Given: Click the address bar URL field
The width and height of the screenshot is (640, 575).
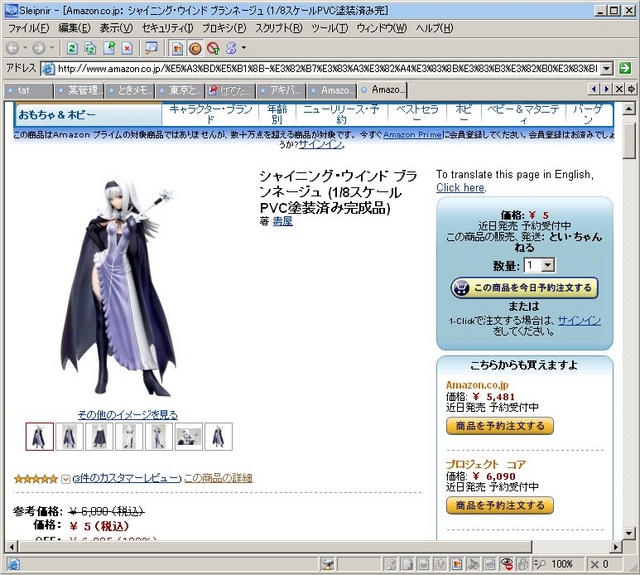Looking at the screenshot, I should tap(328, 69).
